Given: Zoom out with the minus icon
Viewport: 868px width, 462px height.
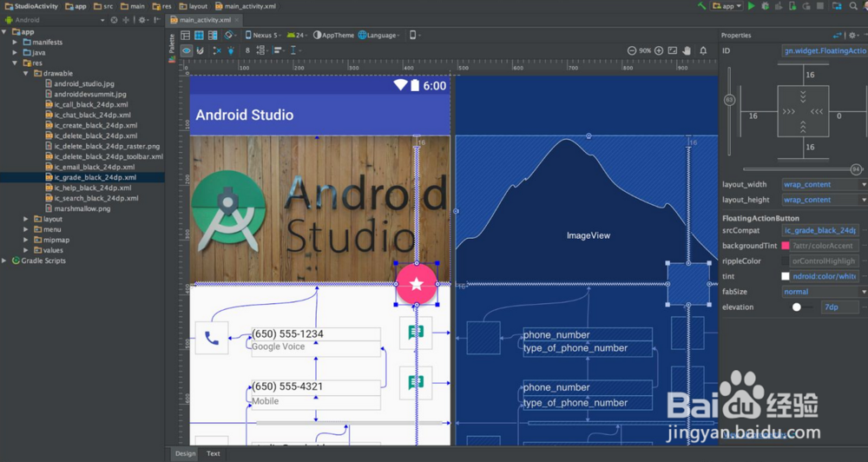Looking at the screenshot, I should pos(632,50).
